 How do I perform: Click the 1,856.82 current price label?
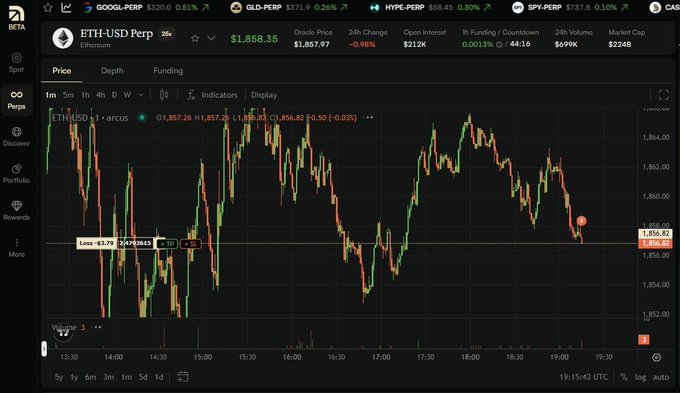coord(656,243)
